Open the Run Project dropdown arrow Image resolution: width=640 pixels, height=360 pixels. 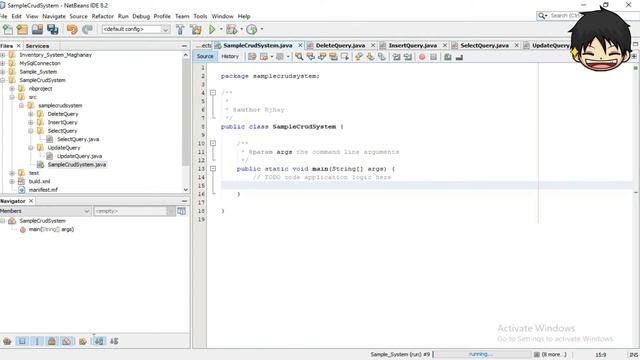tap(221, 29)
